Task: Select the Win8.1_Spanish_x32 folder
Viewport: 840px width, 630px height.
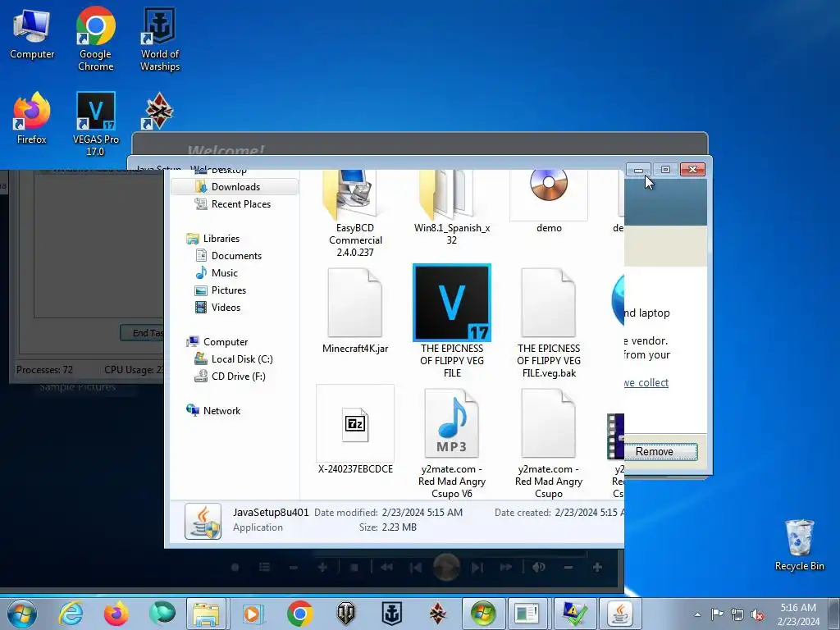Action: 452,209
